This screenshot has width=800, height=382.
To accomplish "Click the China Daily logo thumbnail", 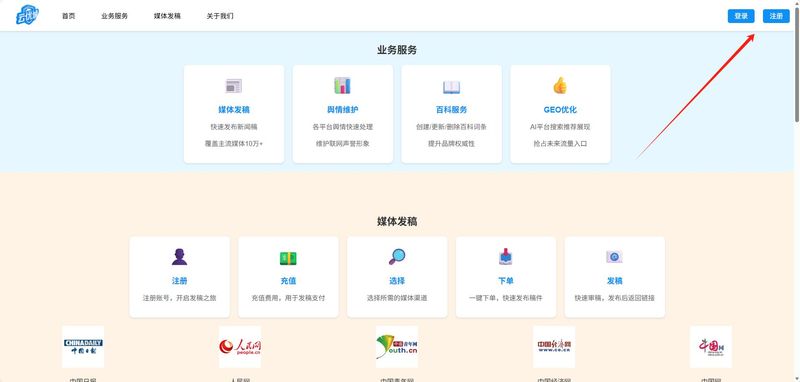I will (83, 347).
